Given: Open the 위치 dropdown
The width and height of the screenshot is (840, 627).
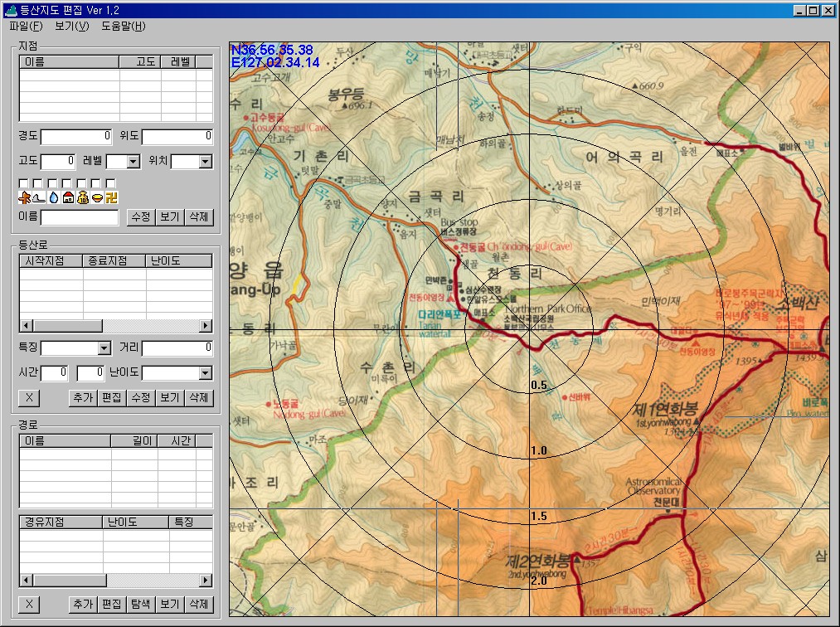Looking at the screenshot, I should (205, 161).
